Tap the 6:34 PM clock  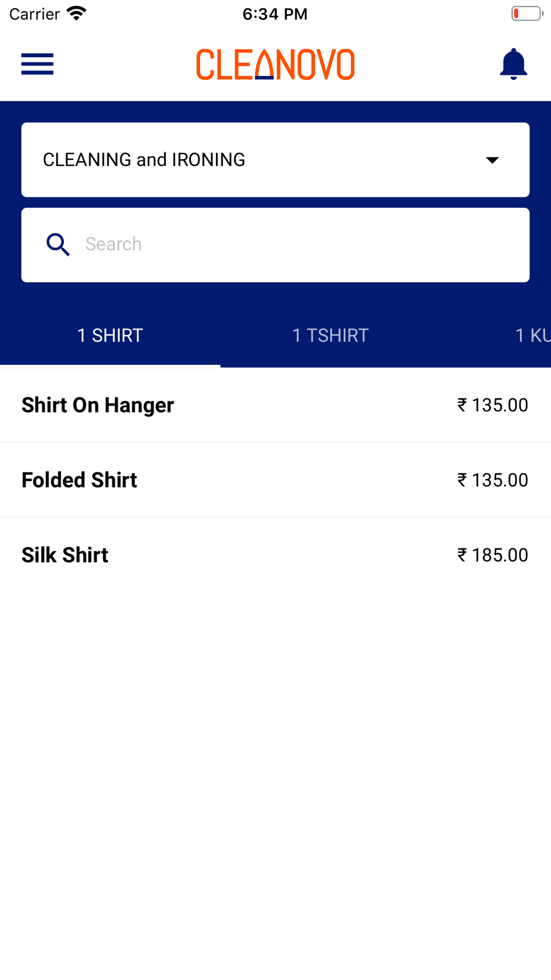tap(275, 14)
